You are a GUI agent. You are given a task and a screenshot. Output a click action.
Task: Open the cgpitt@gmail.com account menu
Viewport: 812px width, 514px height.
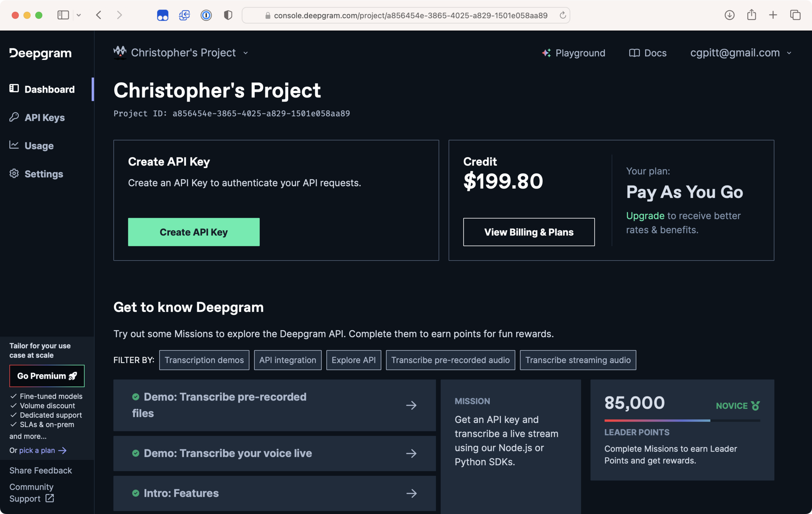click(740, 53)
